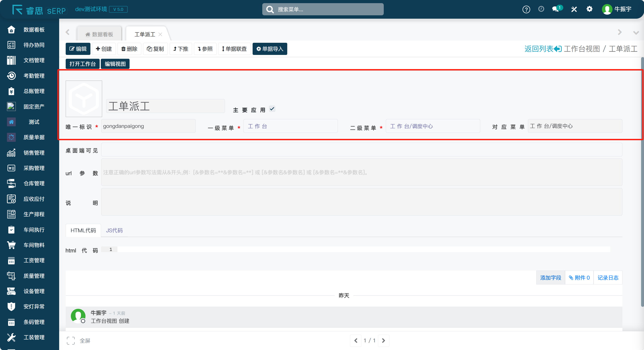Click the 单据导入 button
Image resolution: width=644 pixels, height=350 pixels.
pos(269,49)
